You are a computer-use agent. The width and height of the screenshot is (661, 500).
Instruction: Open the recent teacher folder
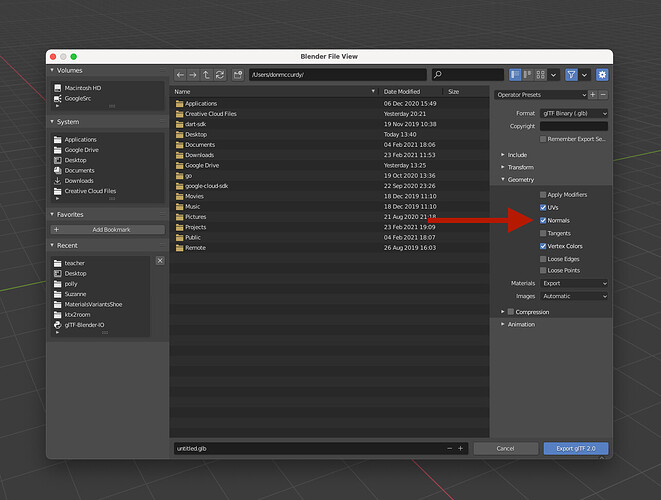pos(100,263)
